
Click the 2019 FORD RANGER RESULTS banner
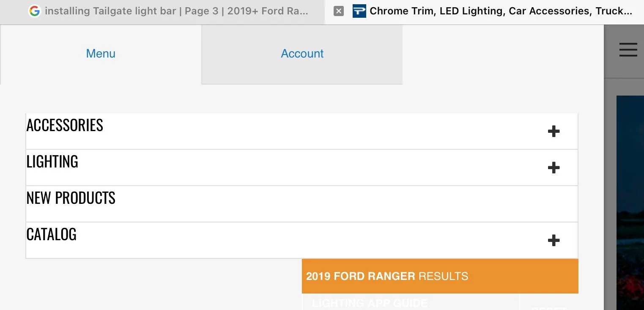coord(440,276)
